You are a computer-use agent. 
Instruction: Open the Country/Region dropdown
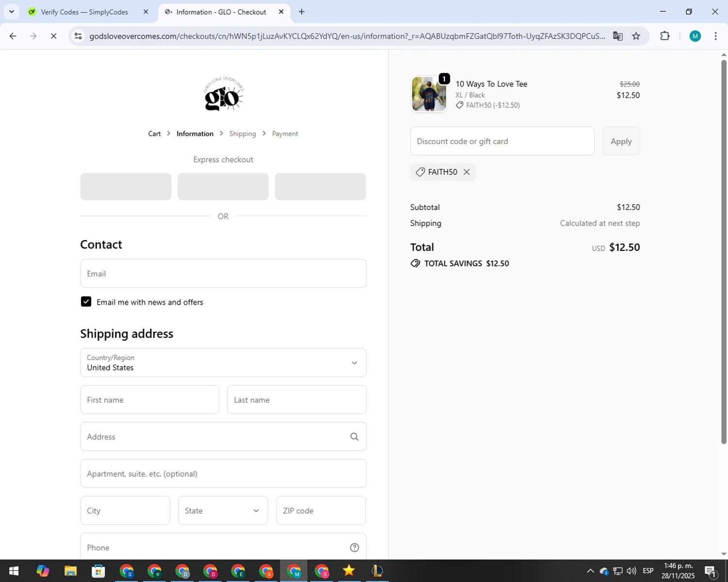click(x=223, y=363)
